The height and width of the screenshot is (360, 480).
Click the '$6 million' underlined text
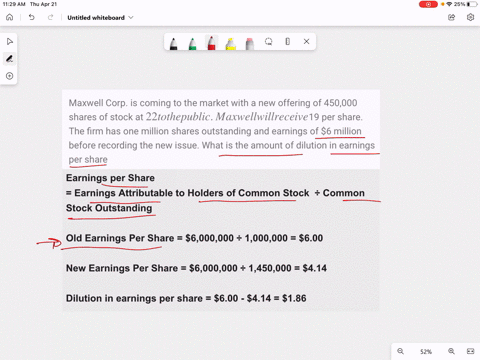341,131
